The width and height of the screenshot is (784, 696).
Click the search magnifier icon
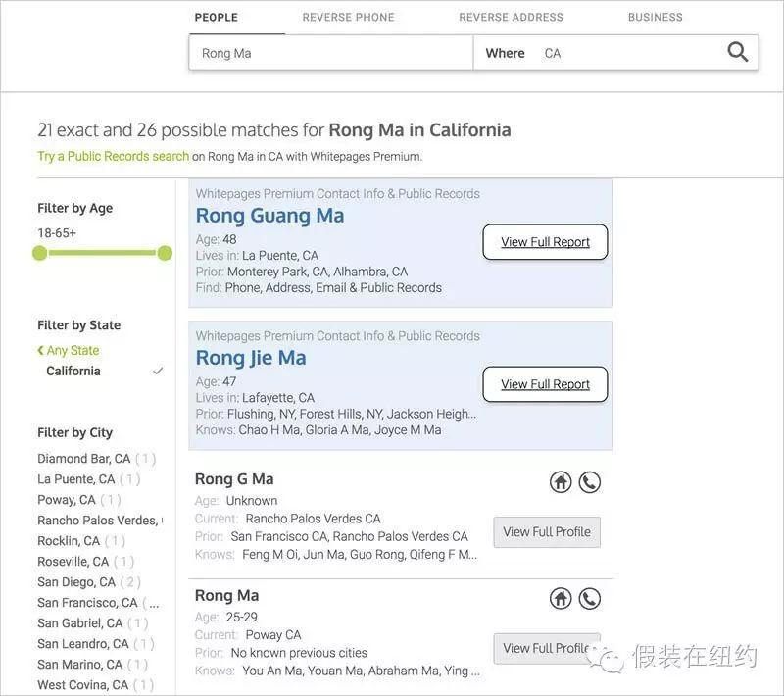737,52
